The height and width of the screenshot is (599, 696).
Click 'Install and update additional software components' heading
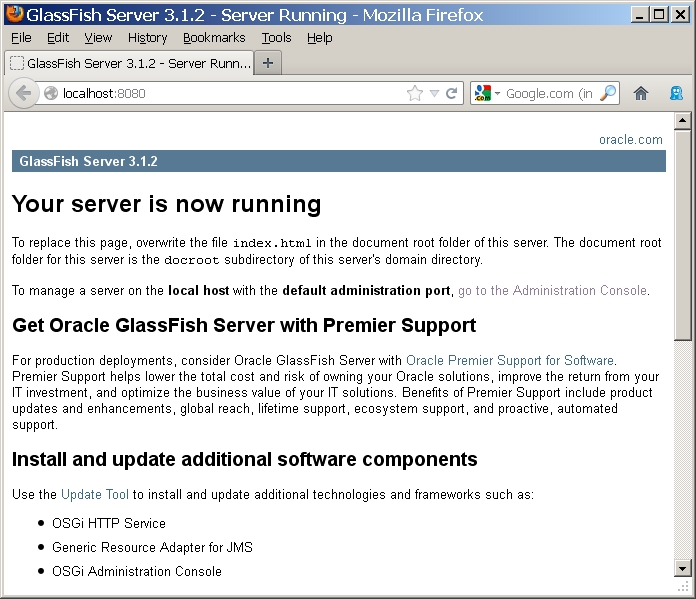245,460
